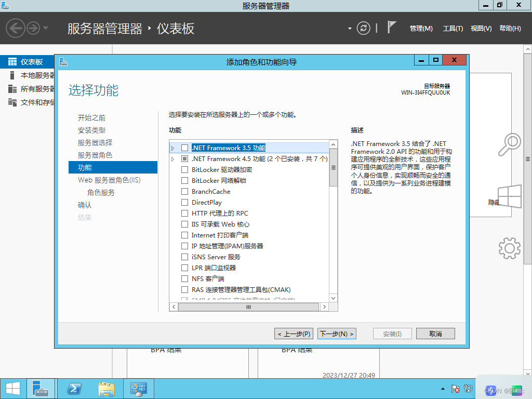Viewport: 532px width, 399px height.
Task: Open the dropdown next to the refresh icon
Action: 350,29
